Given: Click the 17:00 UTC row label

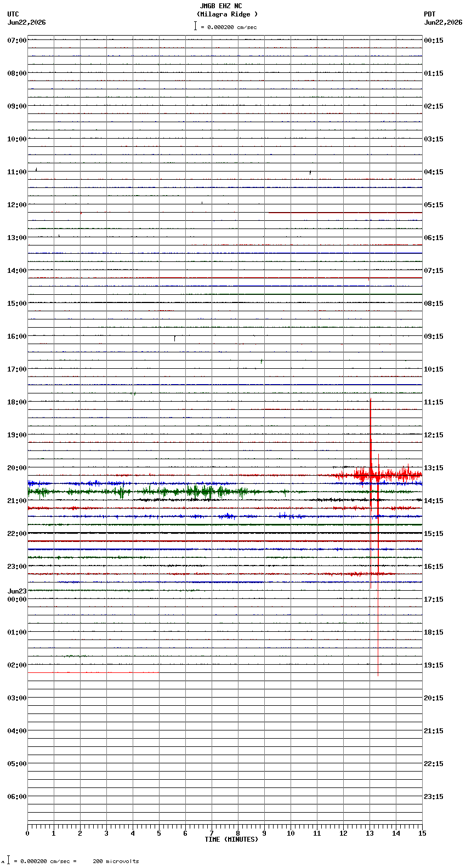Looking at the screenshot, I should [x=17, y=369].
